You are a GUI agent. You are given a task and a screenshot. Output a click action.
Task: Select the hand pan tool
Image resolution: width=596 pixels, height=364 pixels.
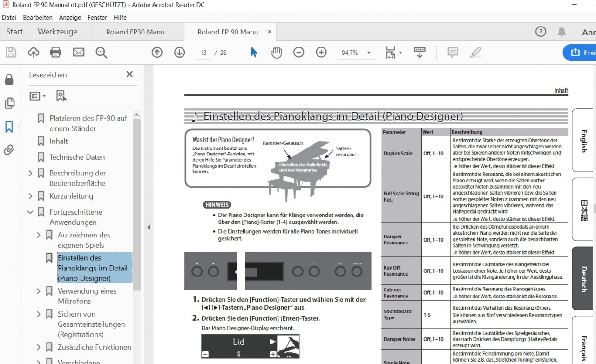tap(277, 52)
